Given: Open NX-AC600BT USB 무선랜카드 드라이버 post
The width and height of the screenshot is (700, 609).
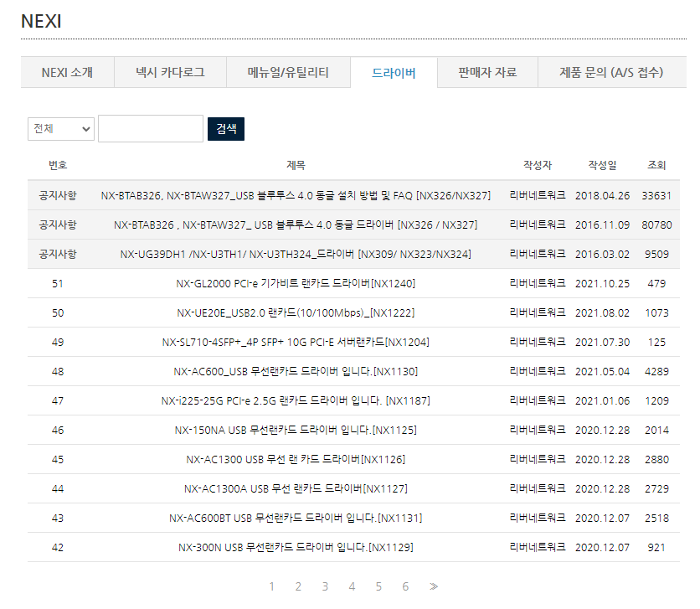Looking at the screenshot, I should tap(296, 518).
